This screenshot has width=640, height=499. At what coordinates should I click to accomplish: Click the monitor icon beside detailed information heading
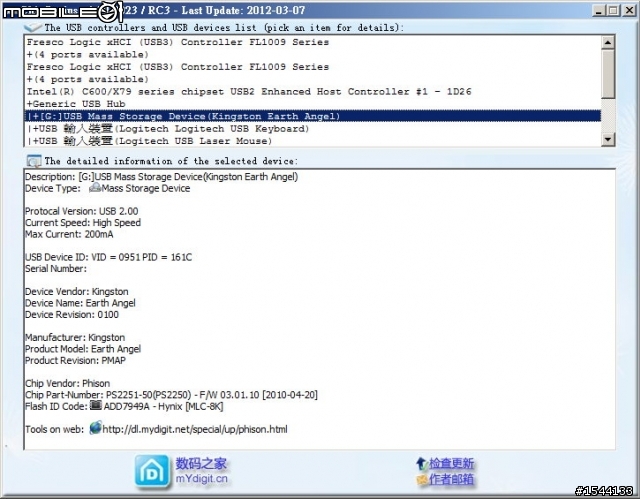coord(33,161)
